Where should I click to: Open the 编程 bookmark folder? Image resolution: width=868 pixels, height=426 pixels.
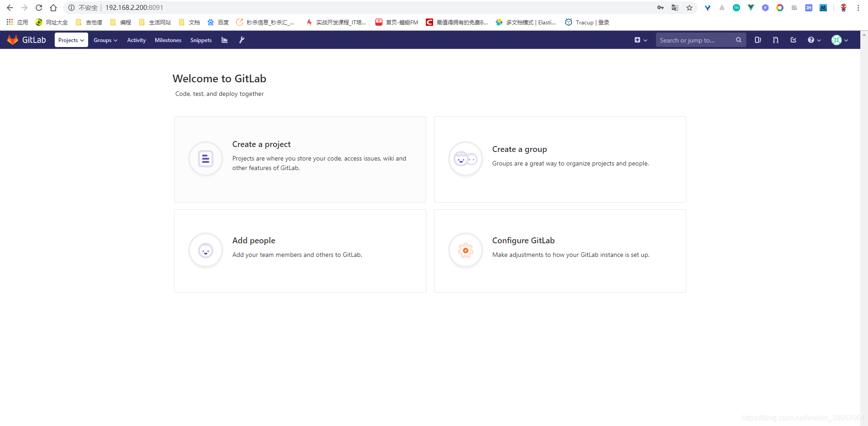coord(121,22)
